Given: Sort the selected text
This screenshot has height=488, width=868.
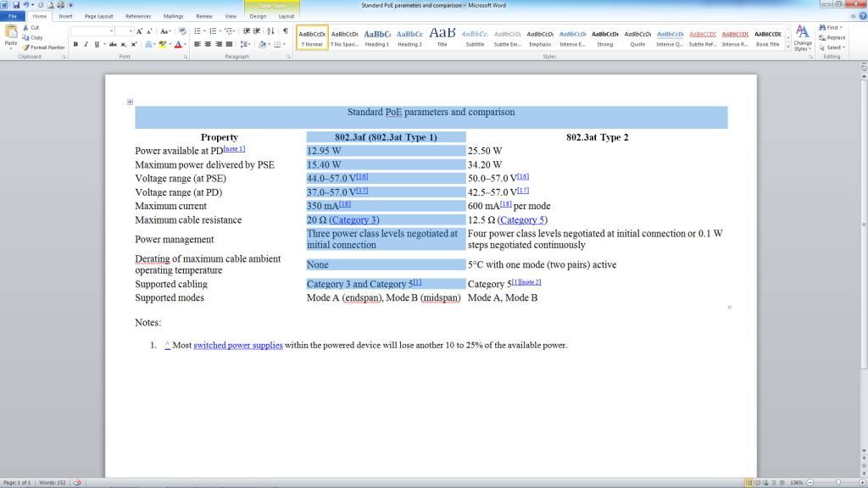Looking at the screenshot, I should (270, 31).
